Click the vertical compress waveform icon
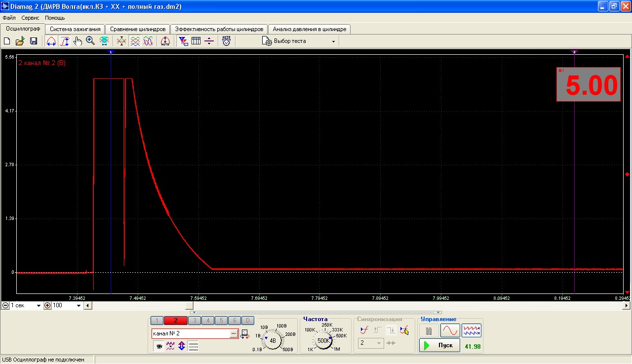The width and height of the screenshot is (632, 364). pos(121,41)
